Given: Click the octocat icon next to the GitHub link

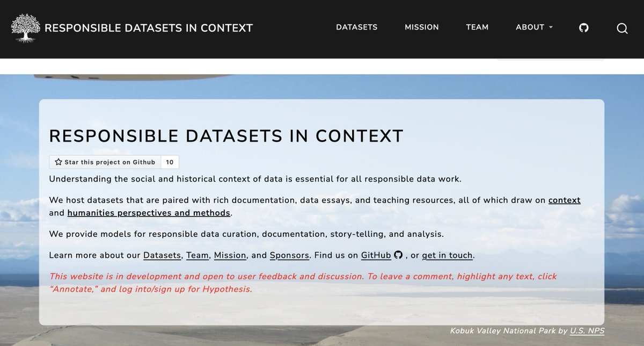Looking at the screenshot, I should (398, 255).
